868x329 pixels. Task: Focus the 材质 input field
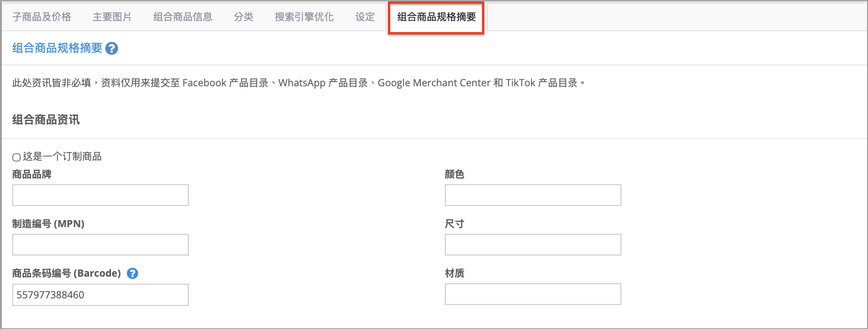click(x=533, y=294)
